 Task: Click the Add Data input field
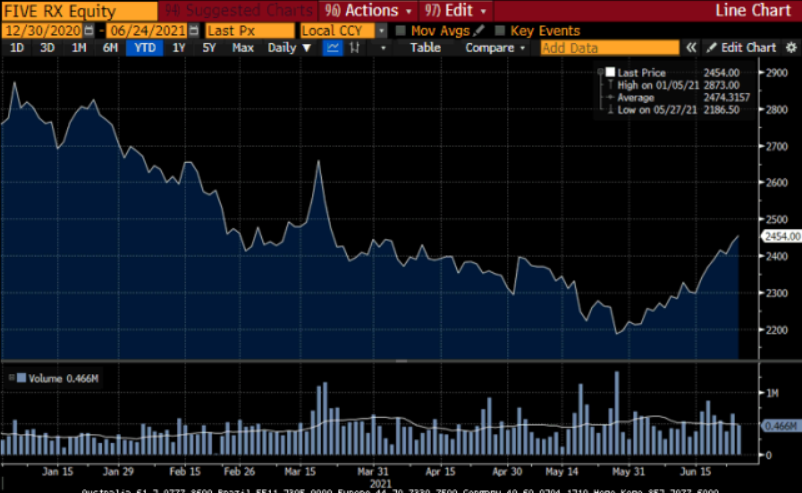click(607, 48)
